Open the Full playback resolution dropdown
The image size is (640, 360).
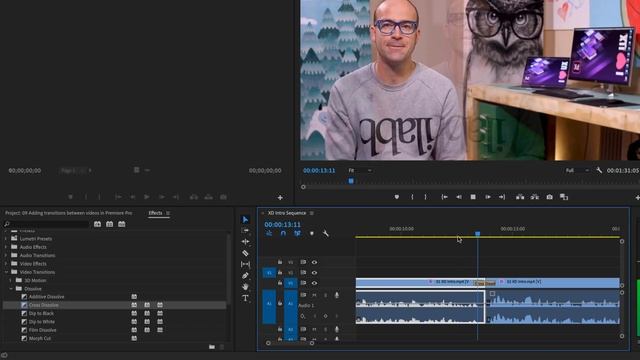[x=577, y=170]
